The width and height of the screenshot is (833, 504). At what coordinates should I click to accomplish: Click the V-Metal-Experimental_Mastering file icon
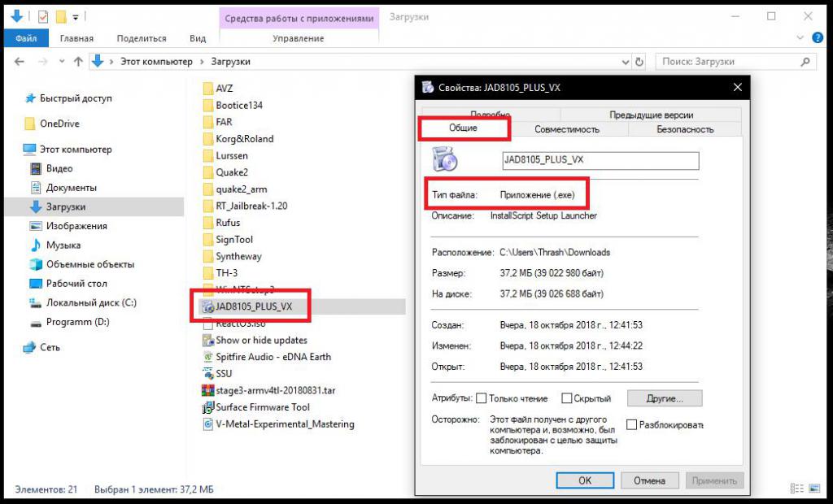(207, 424)
